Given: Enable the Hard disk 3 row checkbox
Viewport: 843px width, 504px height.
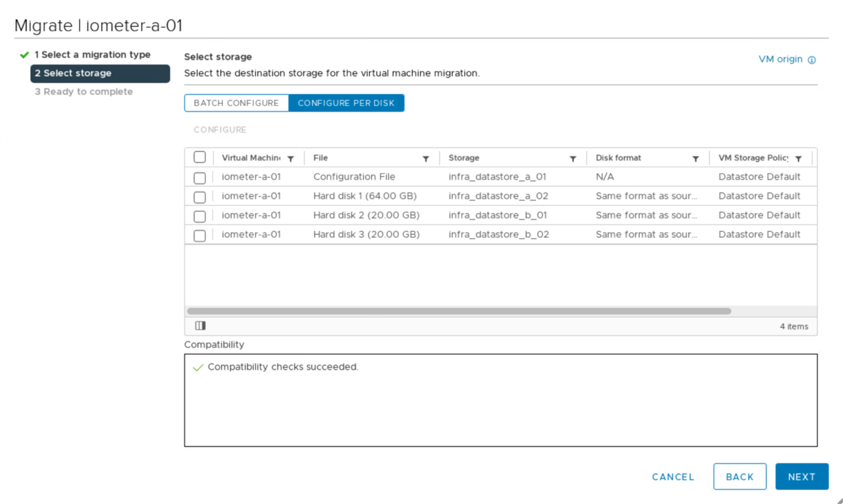Looking at the screenshot, I should tap(200, 235).
